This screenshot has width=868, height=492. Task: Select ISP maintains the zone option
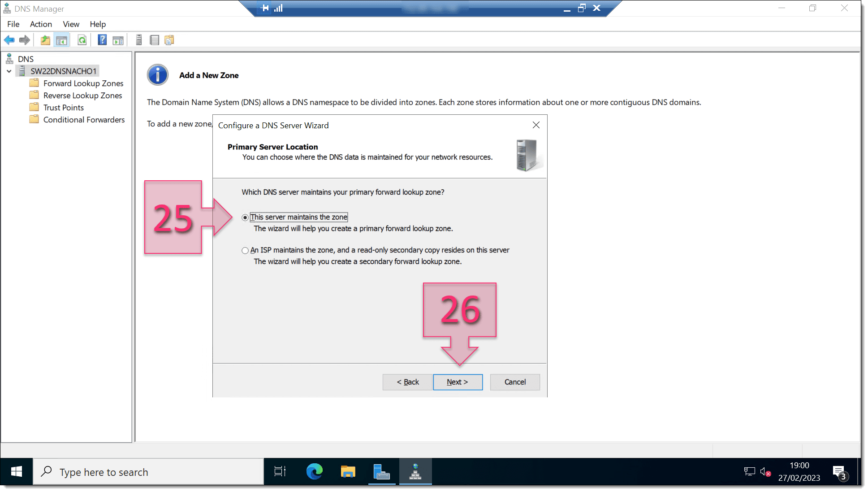tap(245, 250)
